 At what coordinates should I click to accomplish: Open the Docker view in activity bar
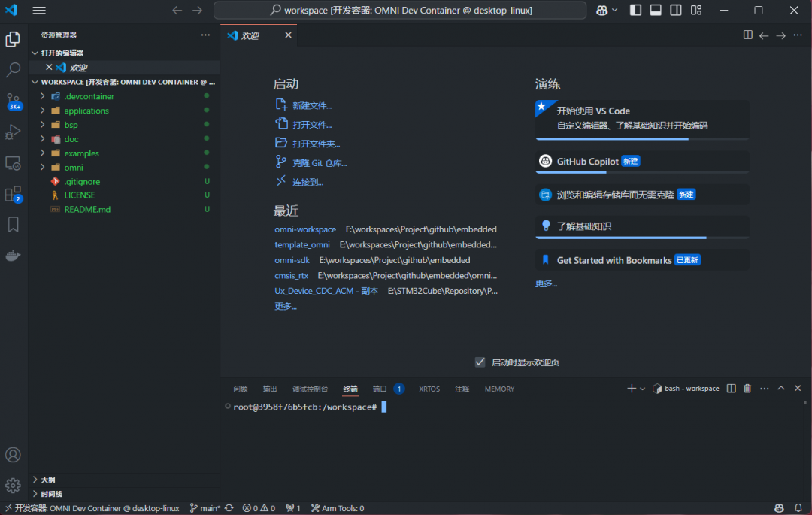[13, 256]
